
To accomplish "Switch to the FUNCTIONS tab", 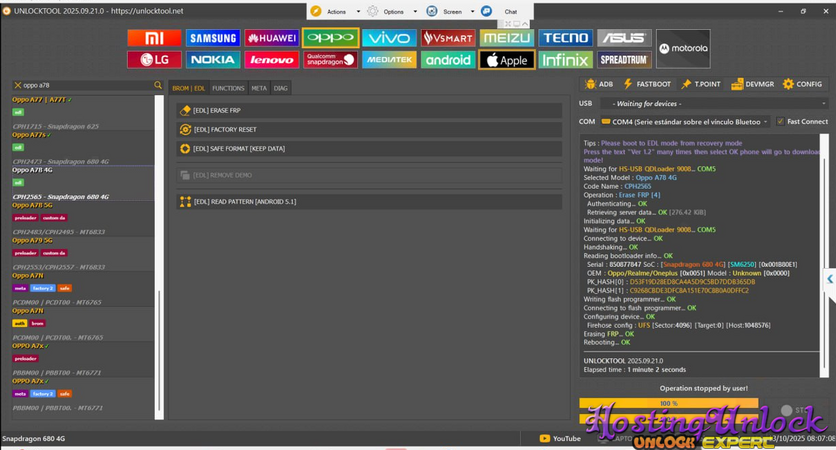I will click(228, 88).
